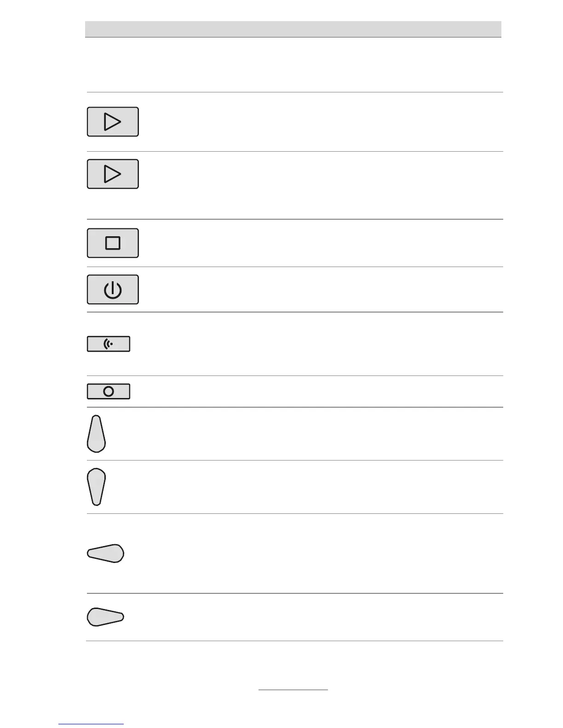Click the blank cell beside the second play button

click(x=317, y=185)
